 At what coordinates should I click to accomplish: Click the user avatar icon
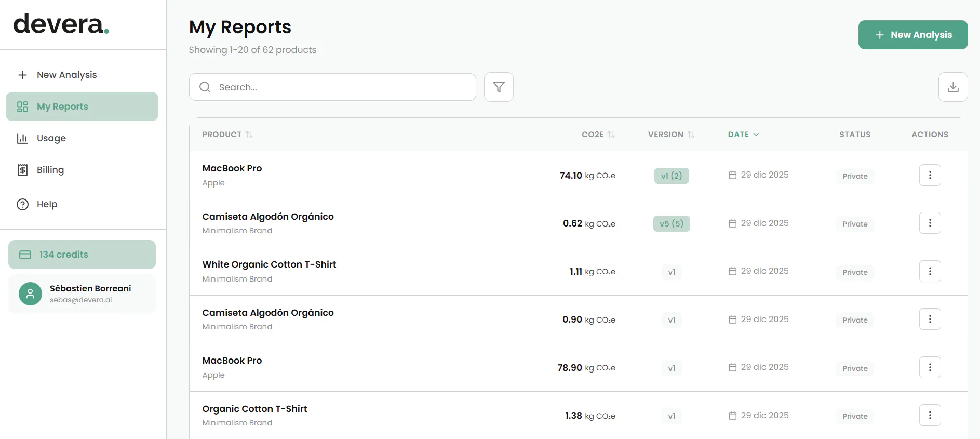coord(30,294)
